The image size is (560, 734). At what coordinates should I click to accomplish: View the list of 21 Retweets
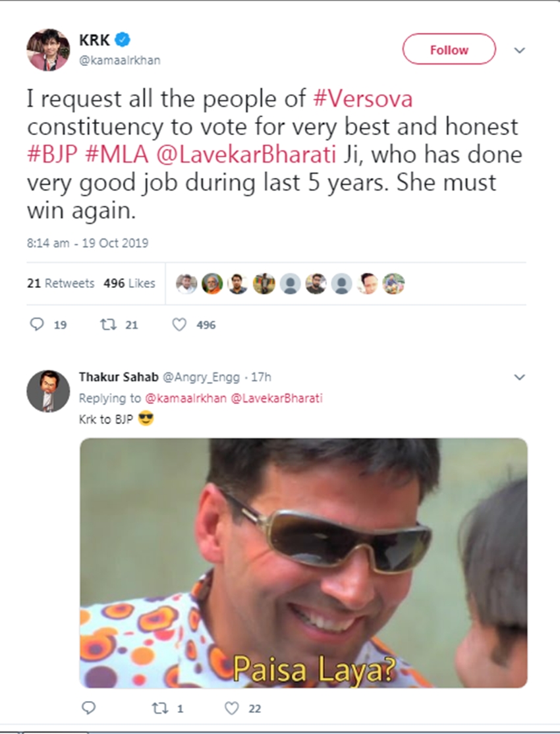(x=61, y=283)
